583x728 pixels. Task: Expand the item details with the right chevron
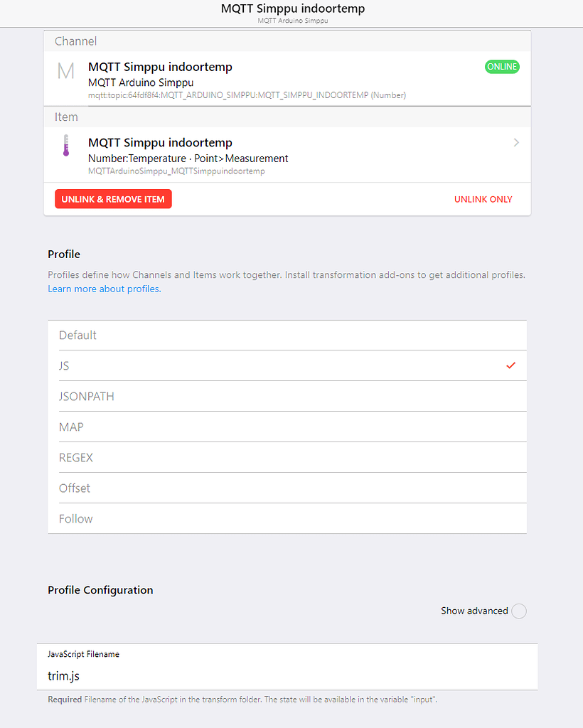[516, 142]
